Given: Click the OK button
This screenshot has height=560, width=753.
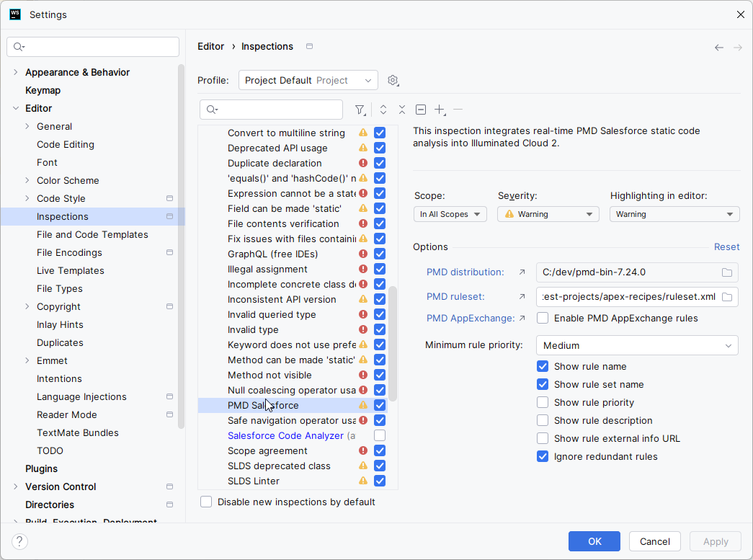Looking at the screenshot, I should tap(594, 541).
